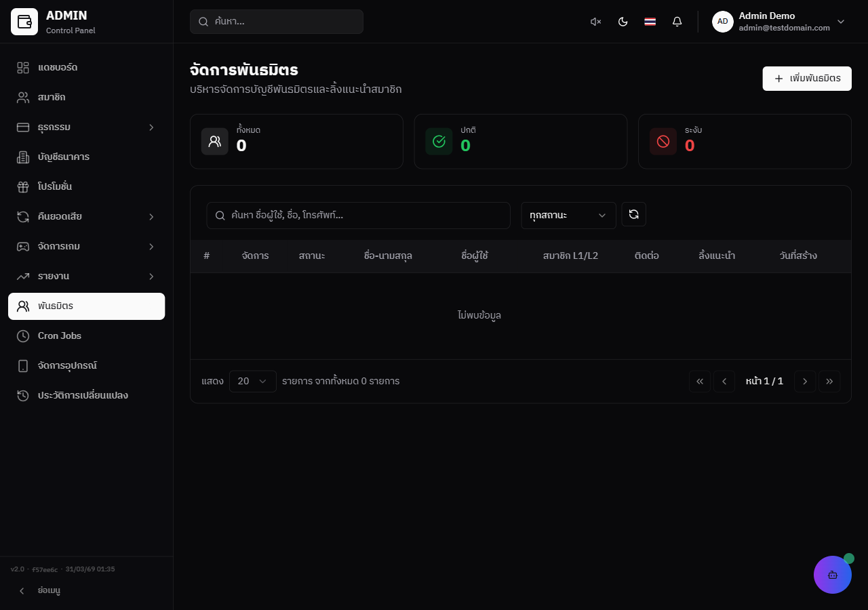868x610 pixels.
Task: Click the จัดการ column header
Action: [255, 256]
